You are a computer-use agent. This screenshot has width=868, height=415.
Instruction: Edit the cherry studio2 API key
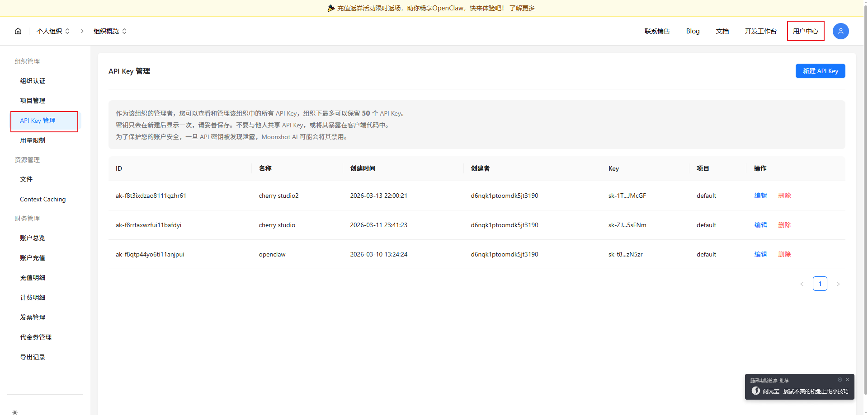[x=760, y=196]
